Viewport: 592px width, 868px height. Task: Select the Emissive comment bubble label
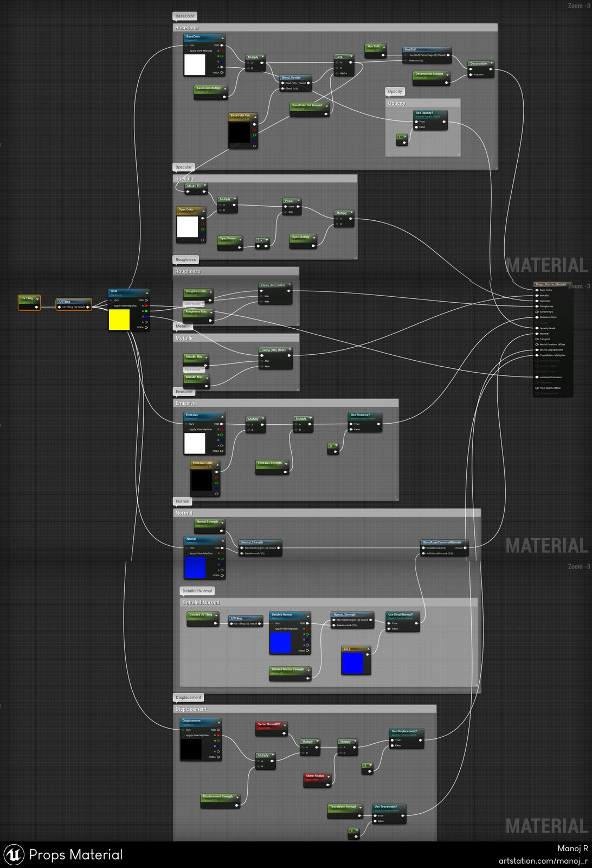(184, 392)
